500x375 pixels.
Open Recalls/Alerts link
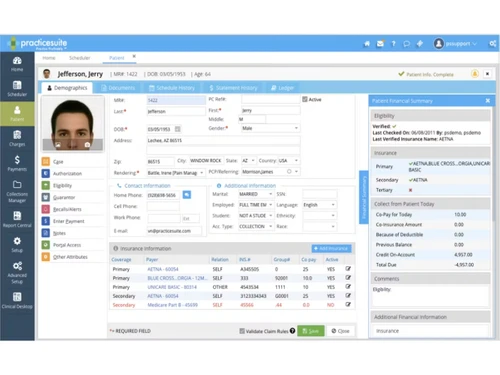(x=67, y=209)
